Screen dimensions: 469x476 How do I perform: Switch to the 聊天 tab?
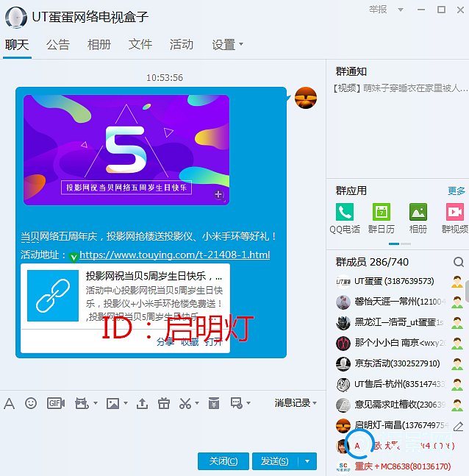(17, 45)
